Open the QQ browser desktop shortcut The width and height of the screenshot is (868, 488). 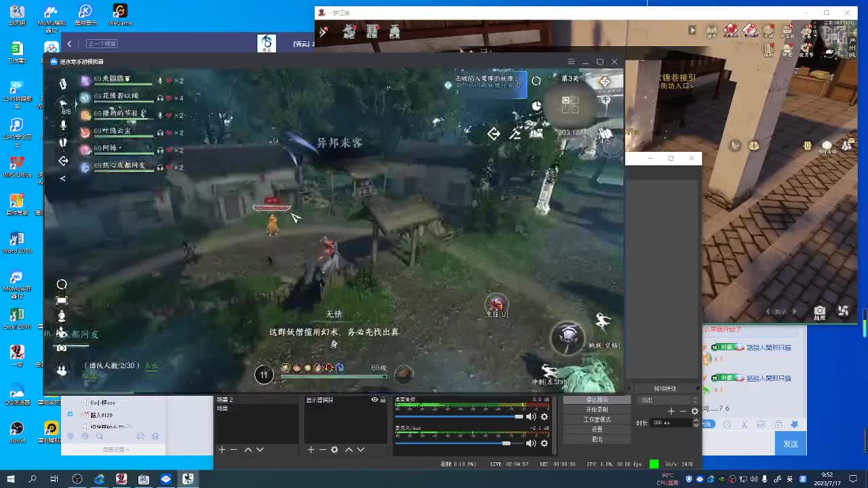pos(17,394)
